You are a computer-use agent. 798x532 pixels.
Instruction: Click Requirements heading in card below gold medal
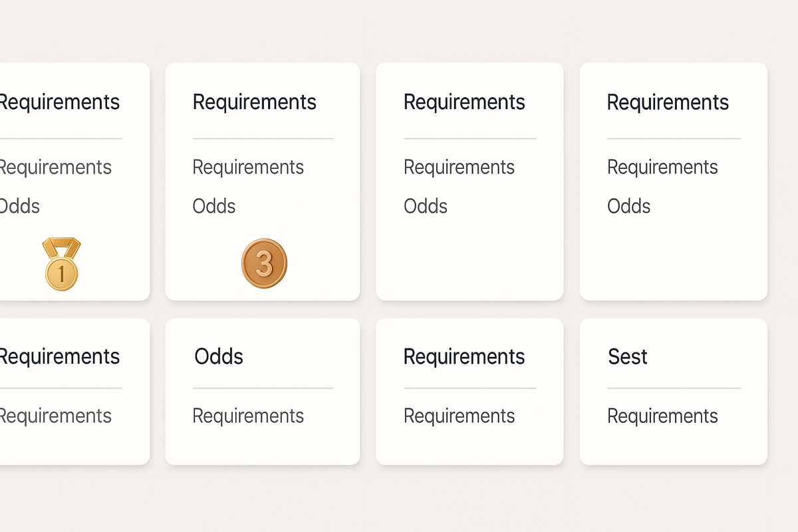pyautogui.click(x=60, y=357)
